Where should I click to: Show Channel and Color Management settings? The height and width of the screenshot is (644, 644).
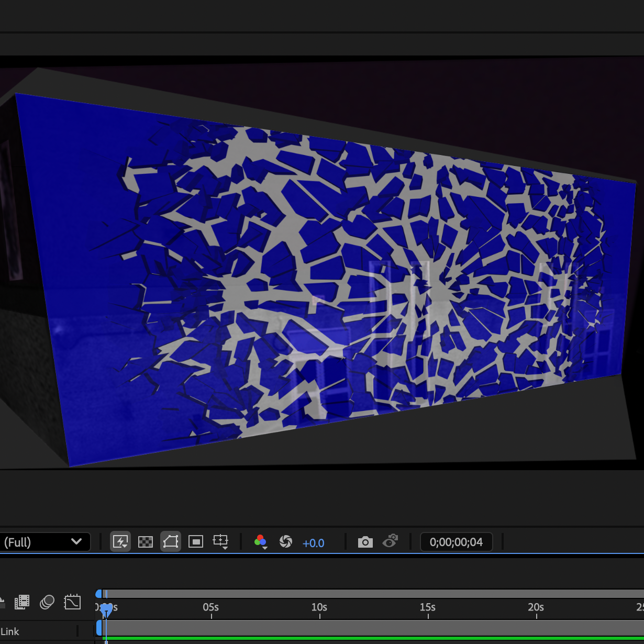pyautogui.click(x=261, y=541)
